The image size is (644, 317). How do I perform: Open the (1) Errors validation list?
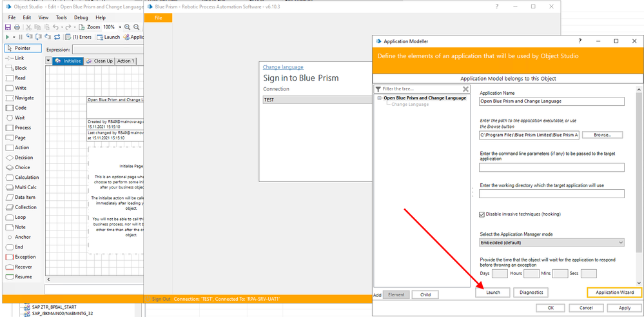point(78,37)
